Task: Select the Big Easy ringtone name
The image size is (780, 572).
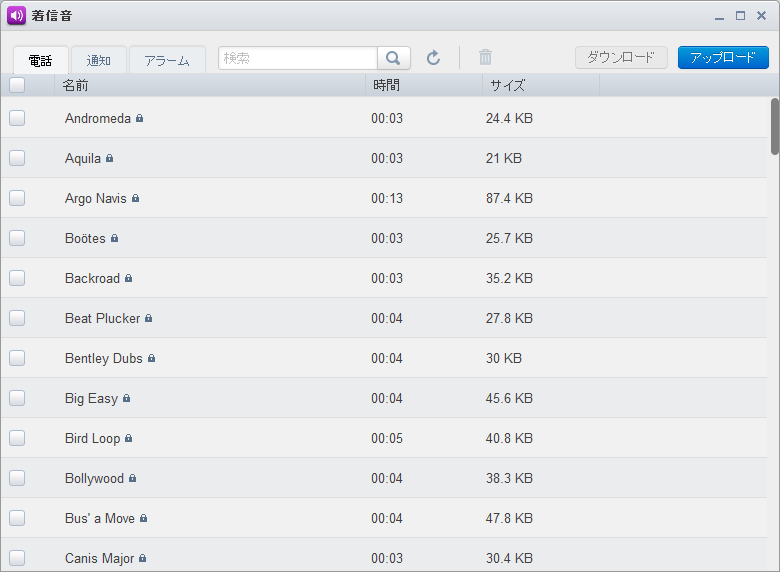Action: click(x=91, y=399)
